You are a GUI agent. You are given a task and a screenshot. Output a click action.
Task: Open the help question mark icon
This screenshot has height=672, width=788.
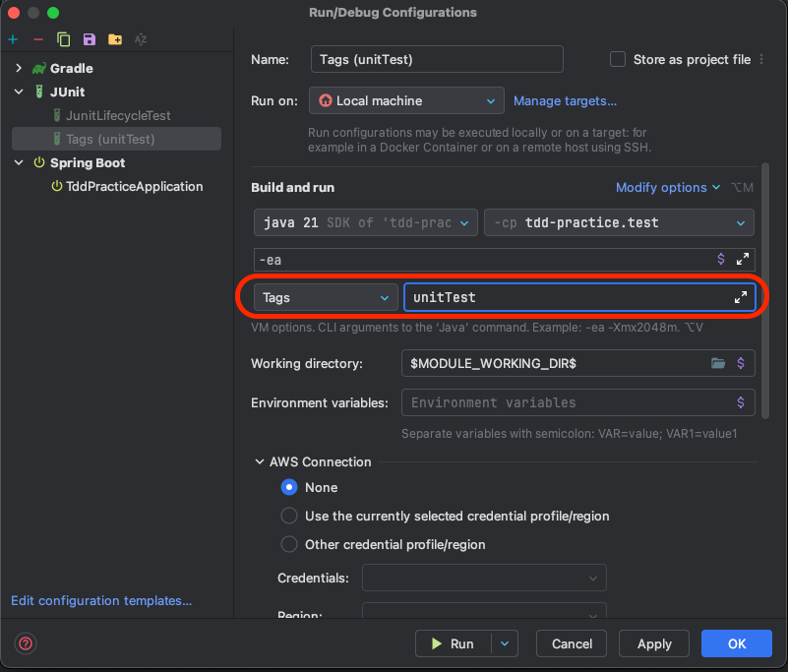click(x=26, y=643)
